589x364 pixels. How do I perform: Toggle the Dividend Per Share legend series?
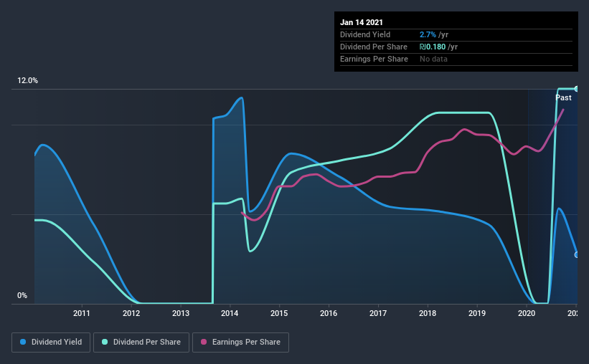141,343
